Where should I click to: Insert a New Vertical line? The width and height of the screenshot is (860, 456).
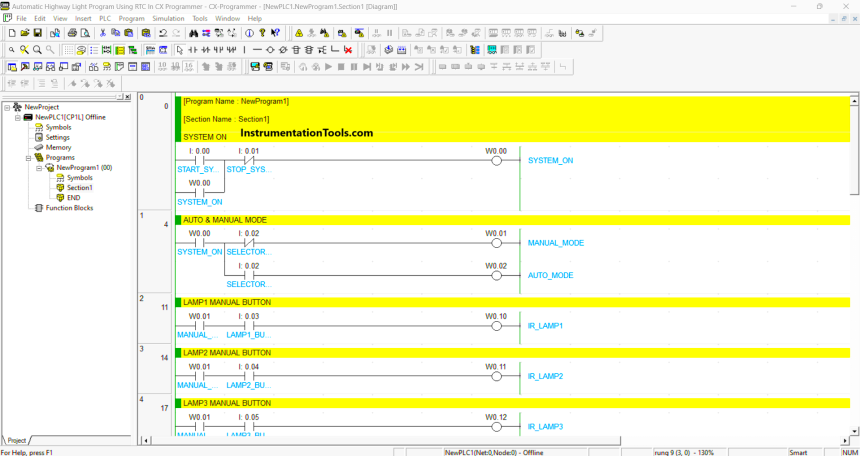click(245, 50)
